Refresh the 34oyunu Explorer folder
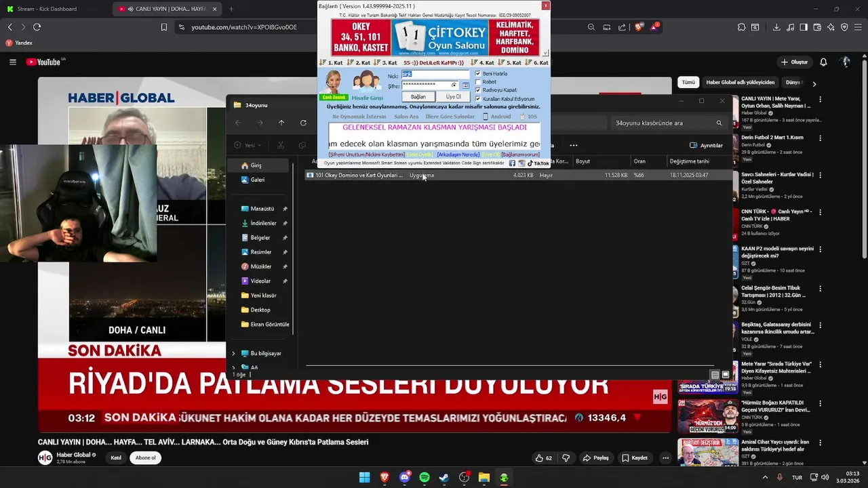The width and height of the screenshot is (868, 488). [303, 123]
